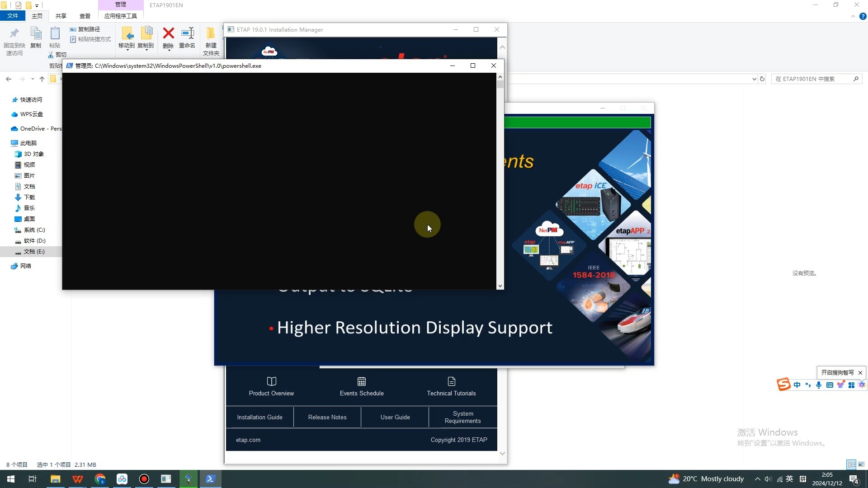This screenshot has height=488, width=868.
Task: Click the etap.com link
Action: (248, 440)
